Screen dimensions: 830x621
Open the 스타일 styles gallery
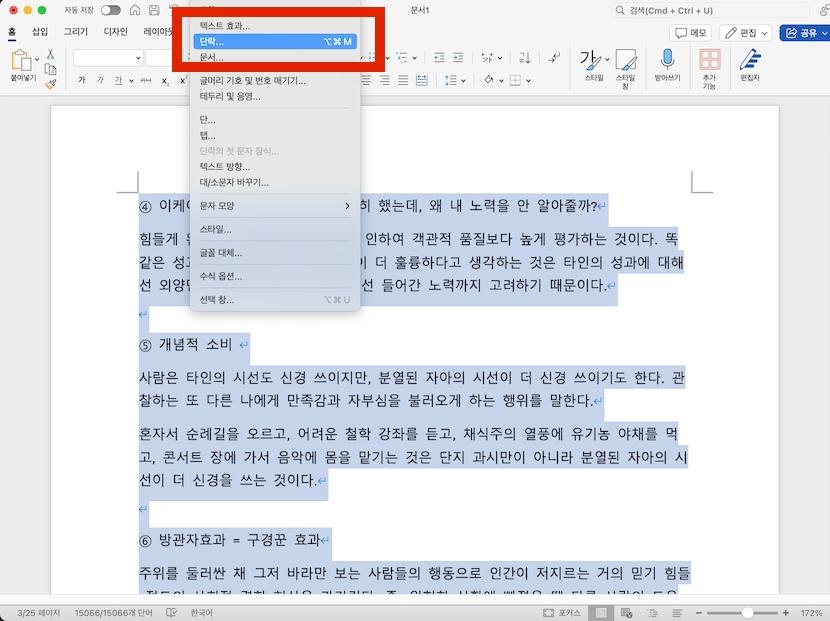(594, 66)
